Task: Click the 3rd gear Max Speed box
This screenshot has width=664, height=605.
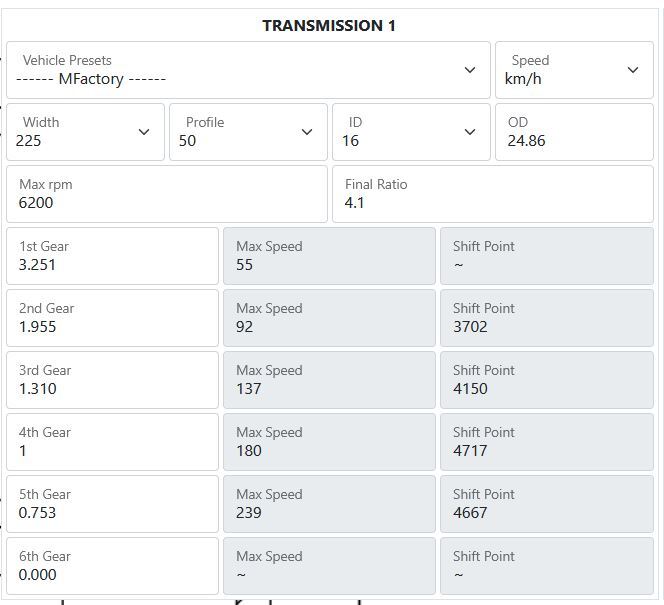Action: pos(329,380)
